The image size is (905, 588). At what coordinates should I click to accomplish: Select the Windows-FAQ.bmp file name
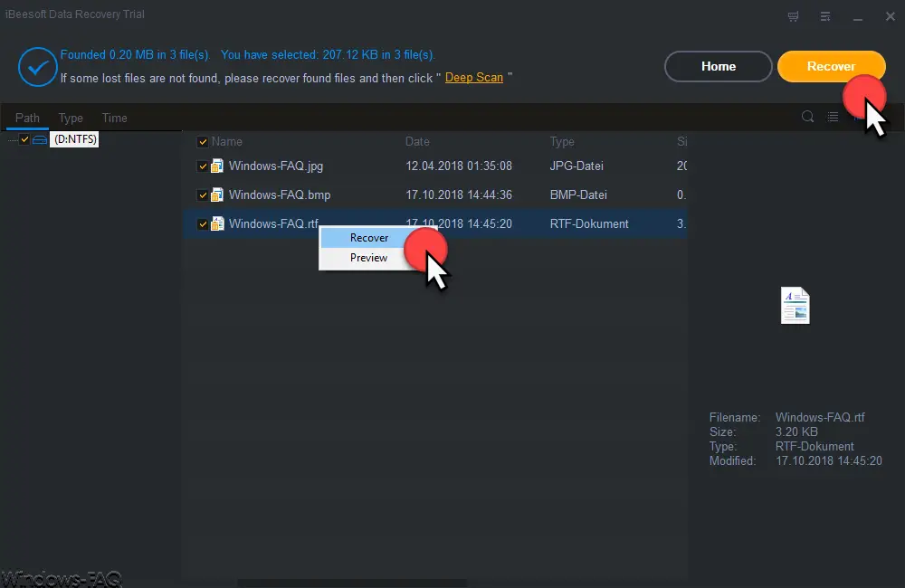[x=280, y=195]
